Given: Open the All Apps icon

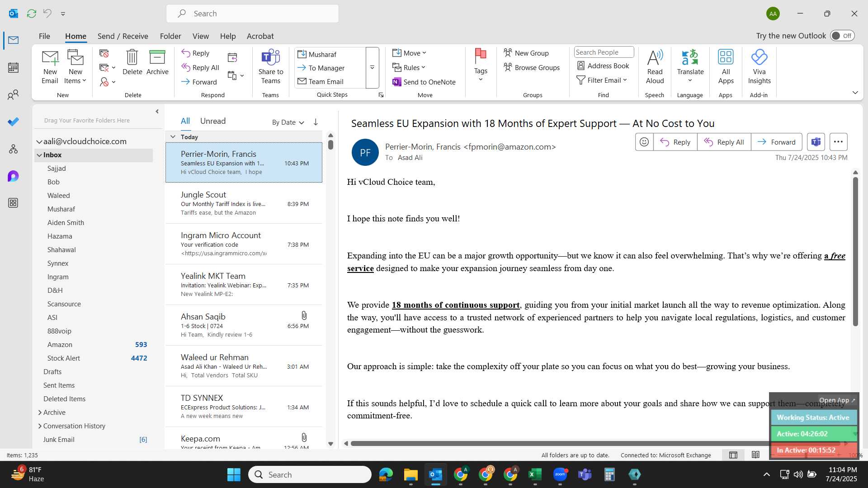Looking at the screenshot, I should [726, 67].
